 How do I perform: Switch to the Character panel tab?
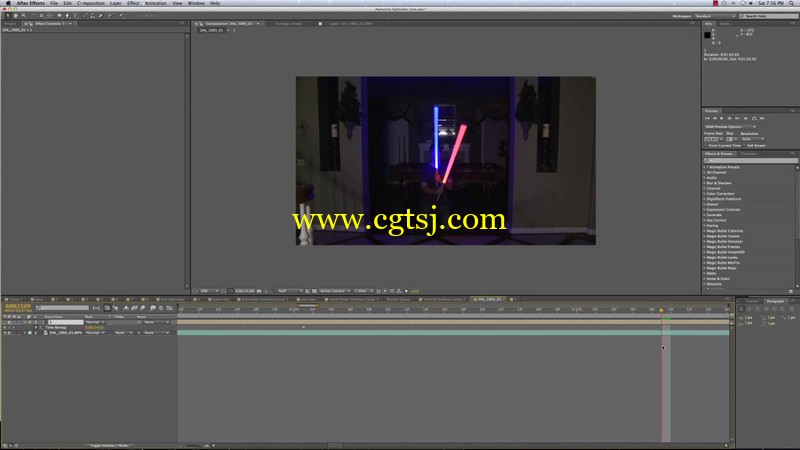pos(749,154)
